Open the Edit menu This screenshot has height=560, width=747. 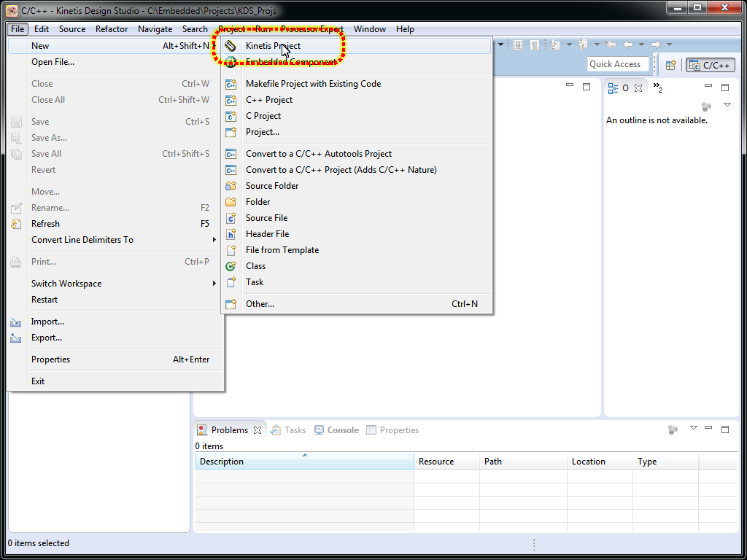42,29
